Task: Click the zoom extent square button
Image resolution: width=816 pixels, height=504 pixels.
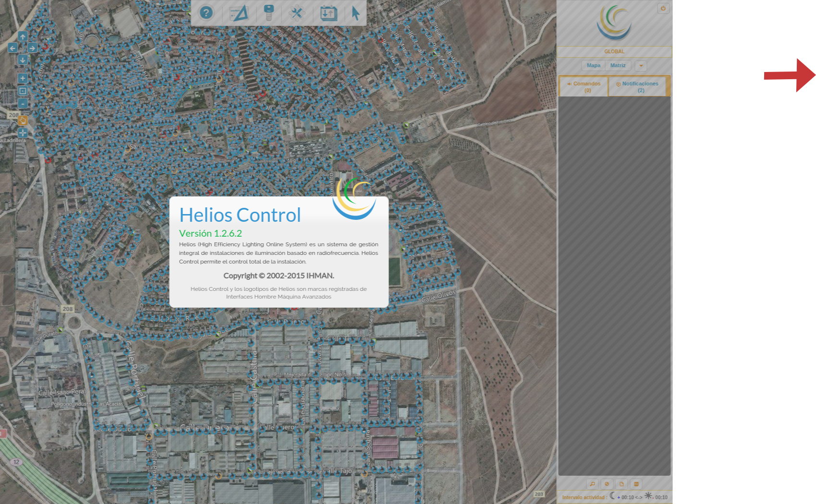Action: 23,91
